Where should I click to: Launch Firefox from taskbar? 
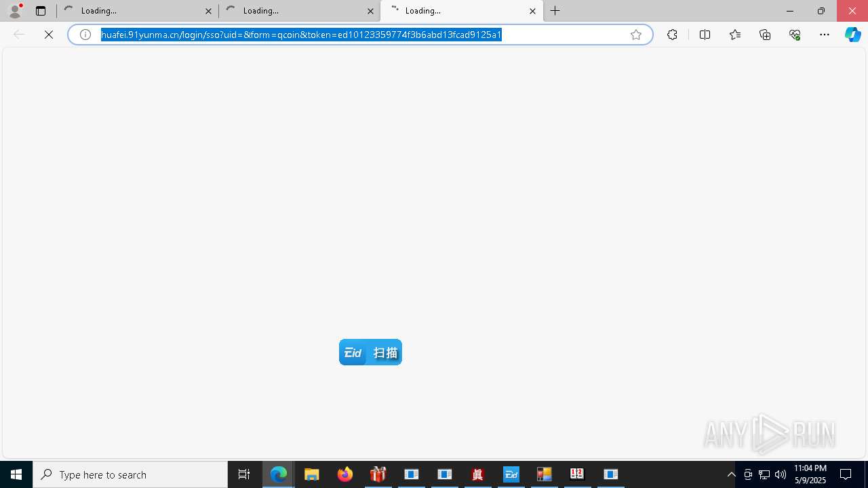(x=345, y=474)
